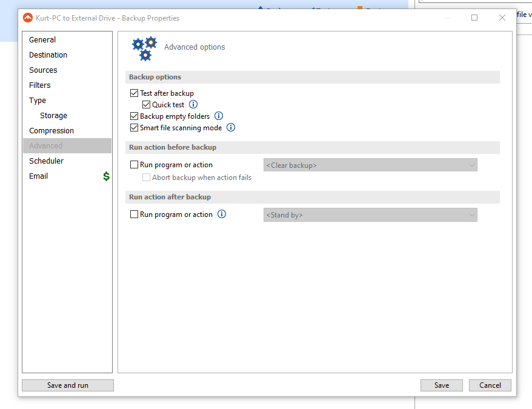The width and height of the screenshot is (532, 409).
Task: Click the Backup options section header
Action: pyautogui.click(x=312, y=77)
